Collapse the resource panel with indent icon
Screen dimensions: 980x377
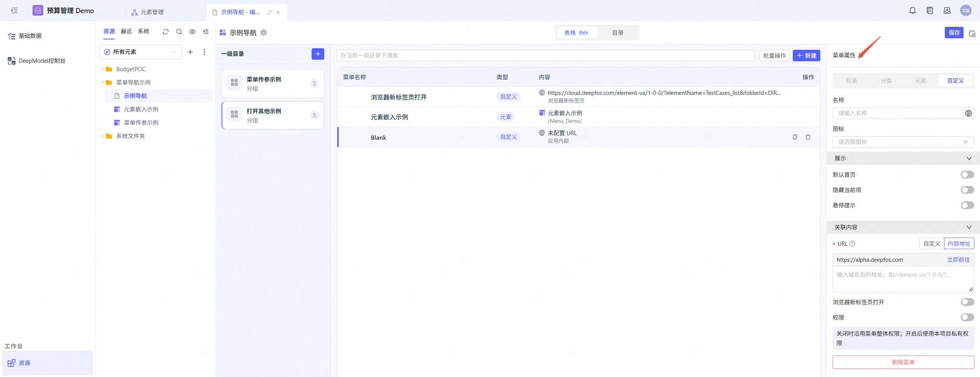(206, 32)
